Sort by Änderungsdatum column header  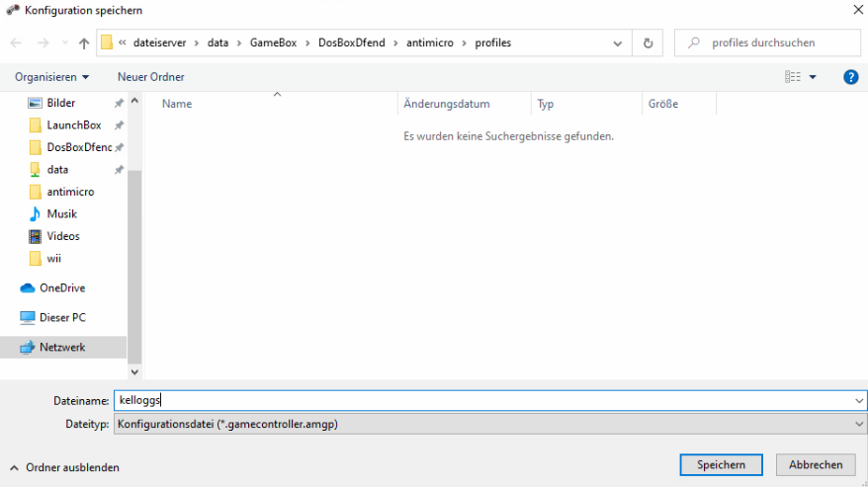[446, 104]
